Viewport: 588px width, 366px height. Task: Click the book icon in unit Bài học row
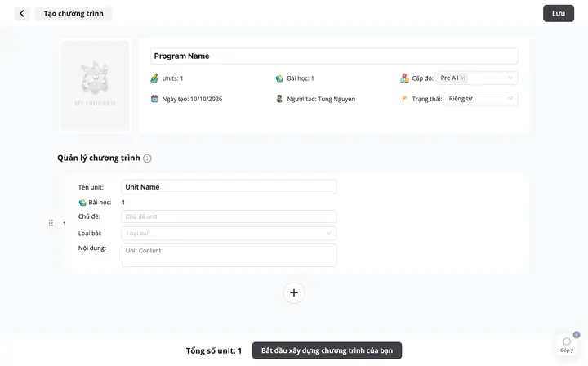pyautogui.click(x=82, y=203)
